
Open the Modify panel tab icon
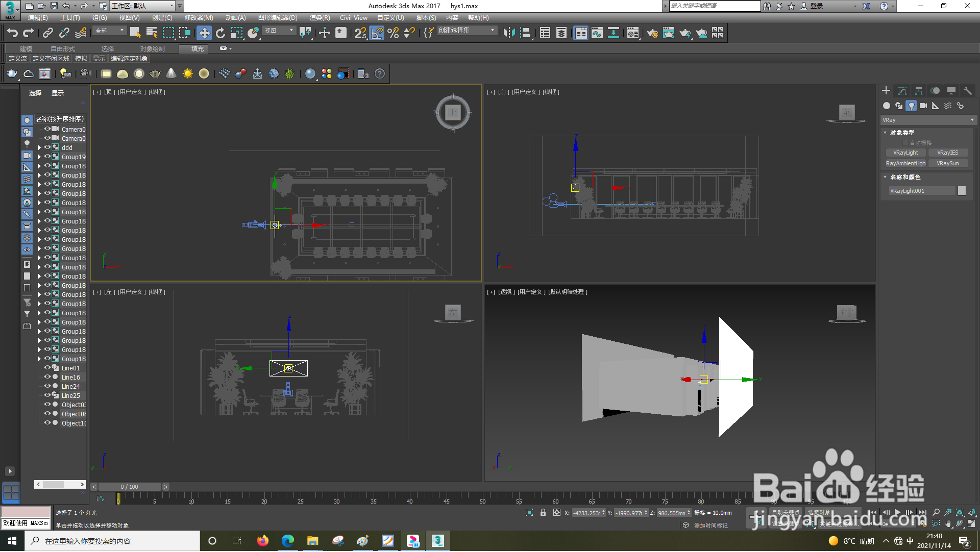[902, 91]
